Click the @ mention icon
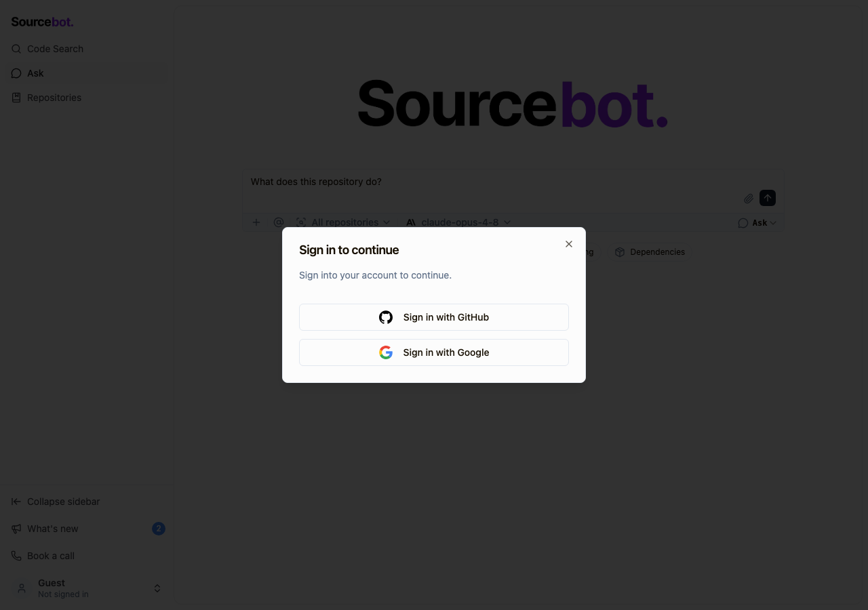 coord(279,222)
